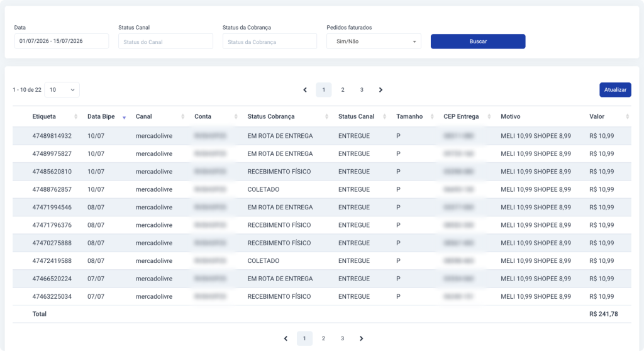Go to page 3 in bottom pagination
The width and height of the screenshot is (644, 351).
tap(343, 338)
